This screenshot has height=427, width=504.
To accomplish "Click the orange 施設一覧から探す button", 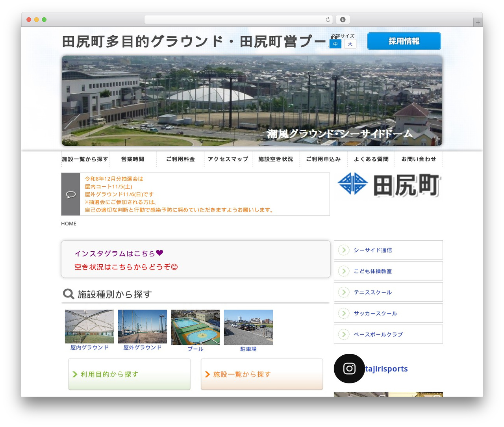I will coord(262,374).
